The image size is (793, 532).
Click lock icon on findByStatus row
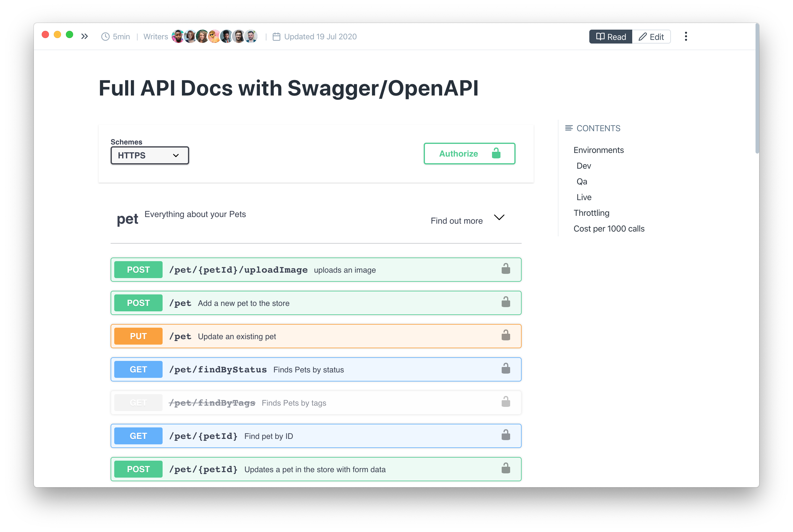pyautogui.click(x=506, y=368)
